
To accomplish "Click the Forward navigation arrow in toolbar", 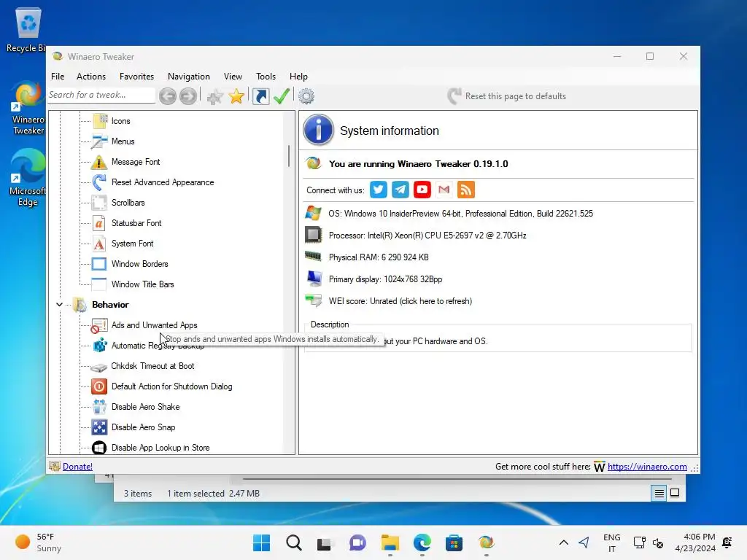I will point(188,96).
